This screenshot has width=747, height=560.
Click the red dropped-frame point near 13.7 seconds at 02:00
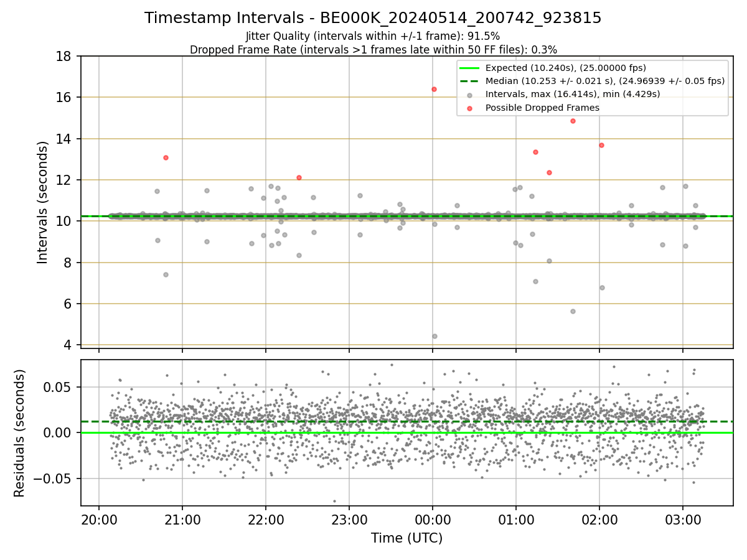coord(601,145)
